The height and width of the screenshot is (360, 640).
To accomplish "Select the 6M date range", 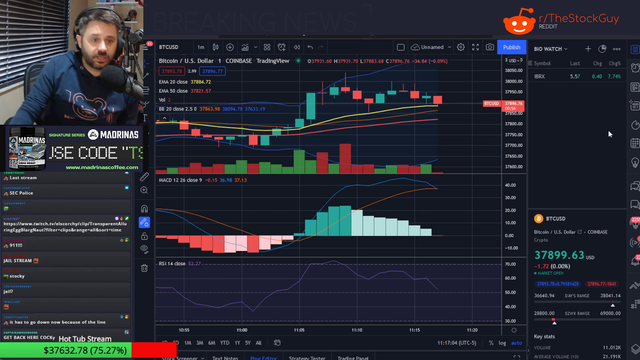I will pyautogui.click(x=211, y=343).
